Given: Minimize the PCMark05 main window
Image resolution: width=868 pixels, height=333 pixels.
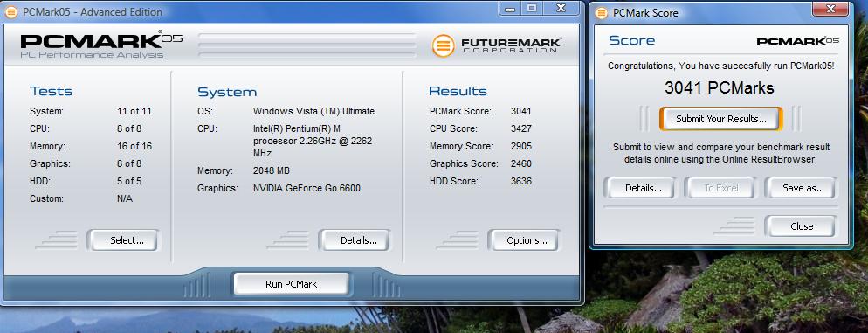Looking at the screenshot, I should pos(510,9).
